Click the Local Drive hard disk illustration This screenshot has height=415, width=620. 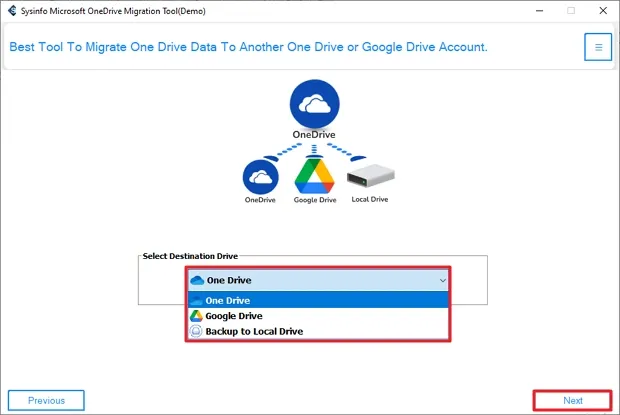click(370, 176)
